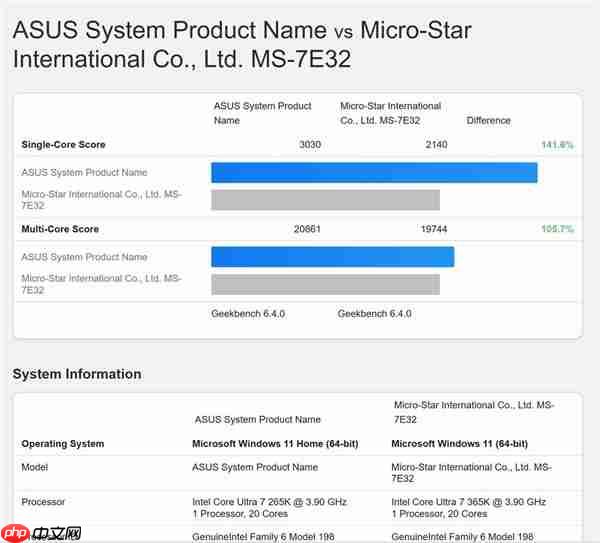
Task: Click the System Information section heading
Action: click(77, 374)
